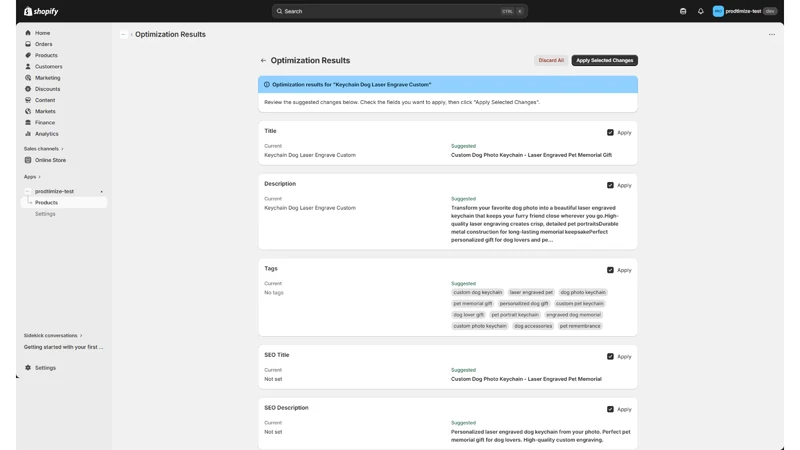Viewport: 800px width, 450px height.
Task: Open the Sidekick icon in top bar
Action: 683,11
